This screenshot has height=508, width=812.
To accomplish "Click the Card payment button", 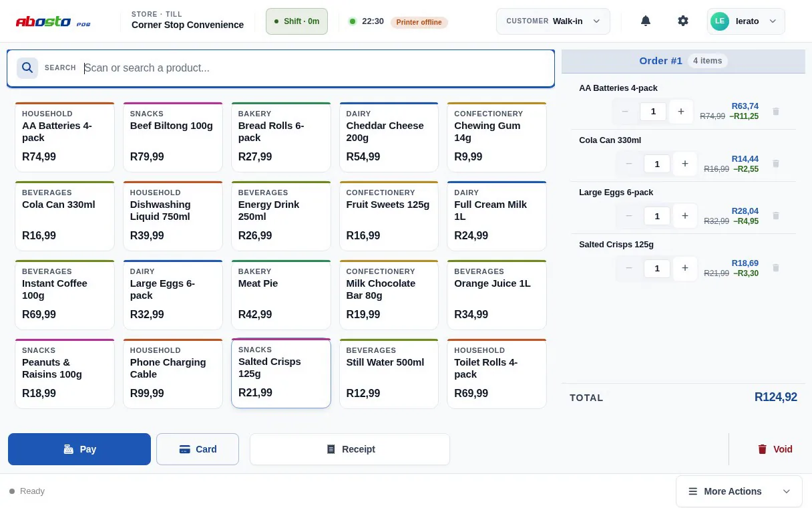I will pyautogui.click(x=198, y=449).
